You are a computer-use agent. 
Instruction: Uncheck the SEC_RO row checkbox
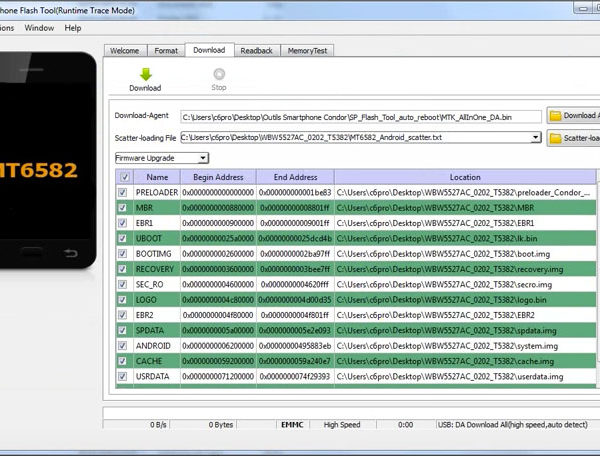coord(122,284)
